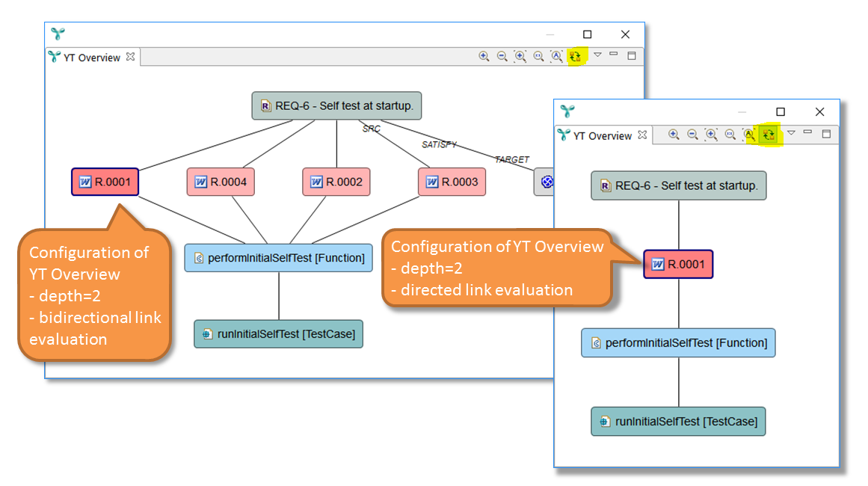This screenshot has height=486, width=868.
Task: Select zoom-to-selection icon in the larger window
Action: 520,56
